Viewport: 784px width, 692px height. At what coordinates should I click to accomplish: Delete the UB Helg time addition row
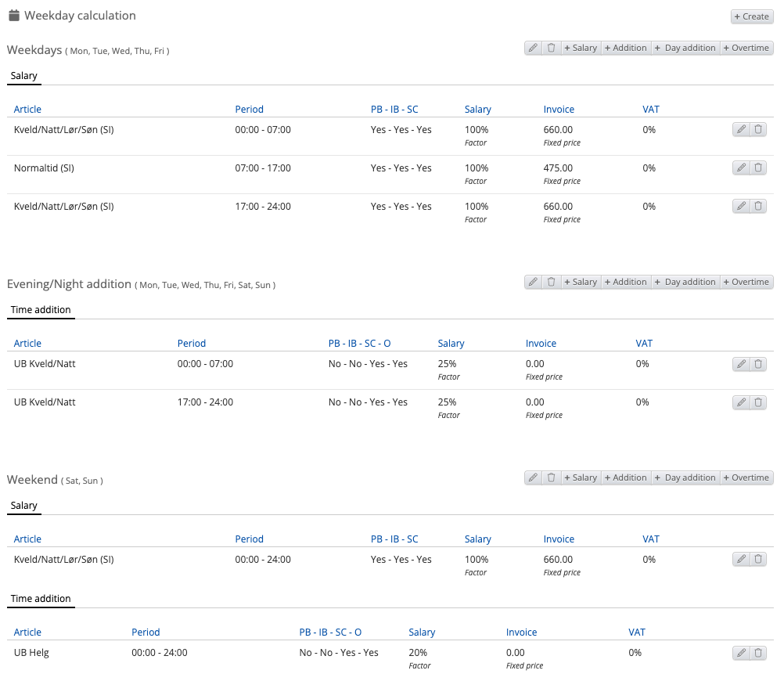point(758,653)
